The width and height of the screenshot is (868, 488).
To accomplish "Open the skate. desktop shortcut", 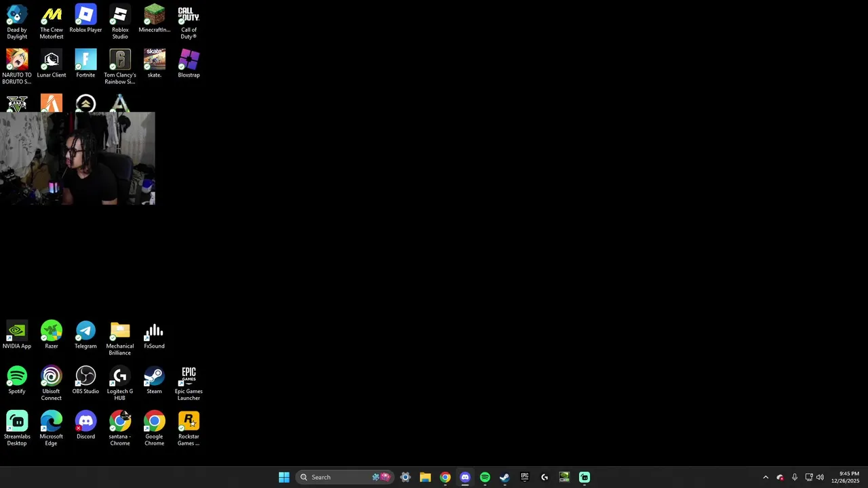I will tap(154, 64).
